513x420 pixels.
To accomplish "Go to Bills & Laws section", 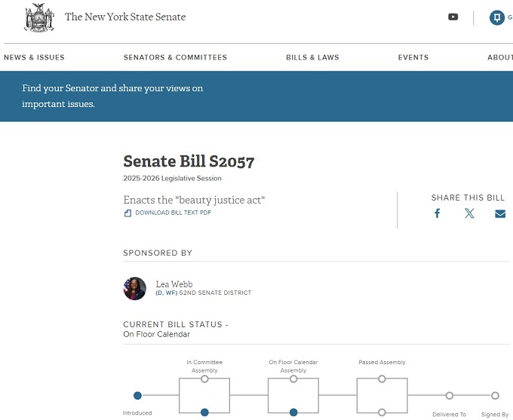I will pyautogui.click(x=312, y=57).
